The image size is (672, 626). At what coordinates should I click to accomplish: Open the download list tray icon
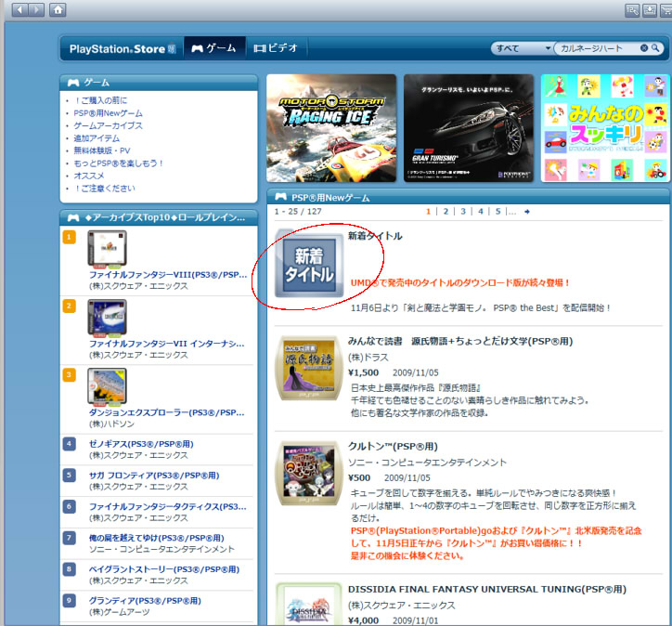click(650, 10)
